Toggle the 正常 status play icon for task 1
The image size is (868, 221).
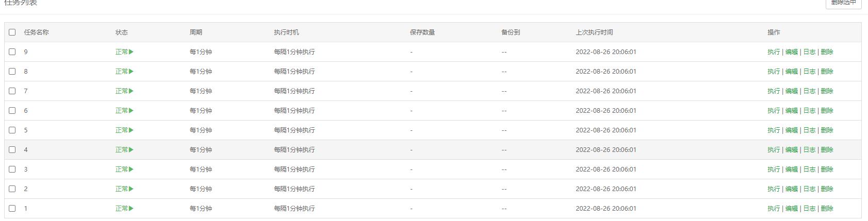tap(124, 209)
